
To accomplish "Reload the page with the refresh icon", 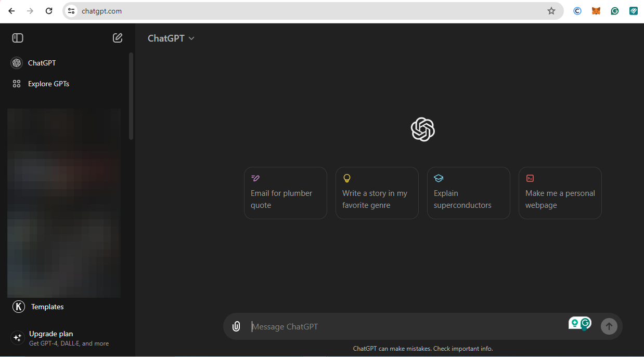I will pos(49,11).
